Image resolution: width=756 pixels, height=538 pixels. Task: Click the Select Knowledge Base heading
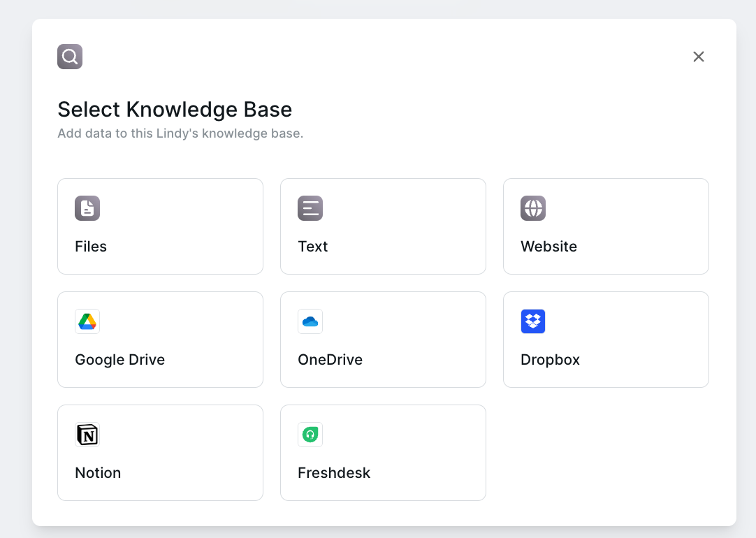175,110
